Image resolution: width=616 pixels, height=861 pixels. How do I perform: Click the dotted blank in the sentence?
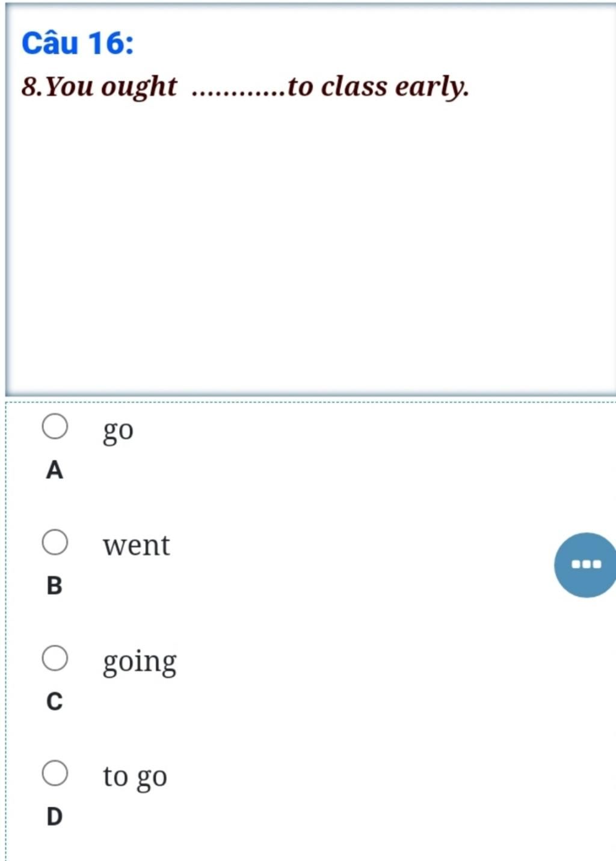click(239, 92)
